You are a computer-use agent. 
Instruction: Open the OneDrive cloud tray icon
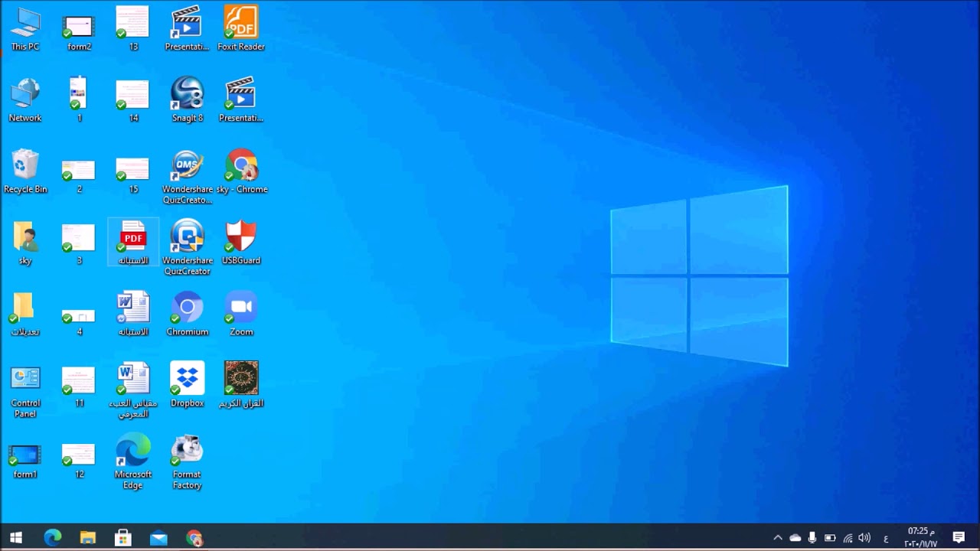click(795, 537)
